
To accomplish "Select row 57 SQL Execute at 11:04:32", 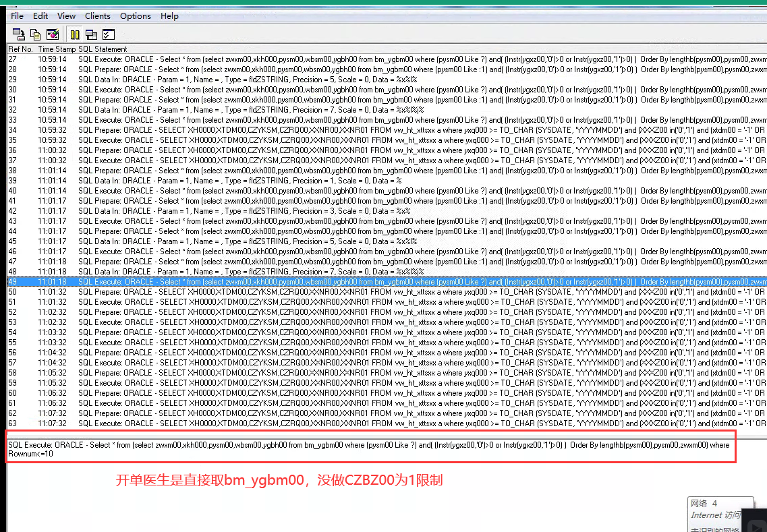I will [387, 362].
